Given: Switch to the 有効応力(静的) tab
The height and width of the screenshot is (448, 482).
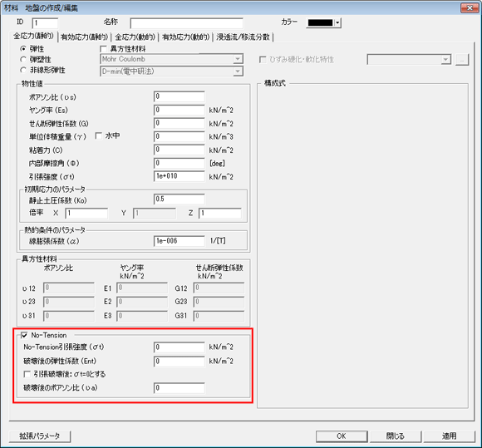Looking at the screenshot, I should click(x=84, y=37).
